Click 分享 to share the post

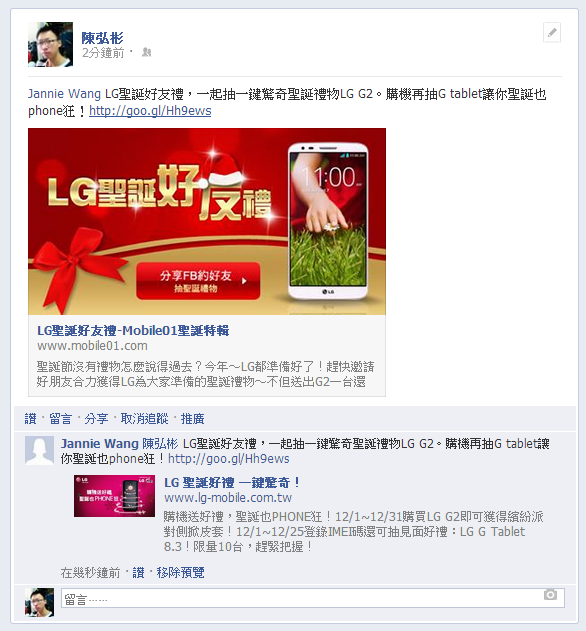tap(96, 419)
